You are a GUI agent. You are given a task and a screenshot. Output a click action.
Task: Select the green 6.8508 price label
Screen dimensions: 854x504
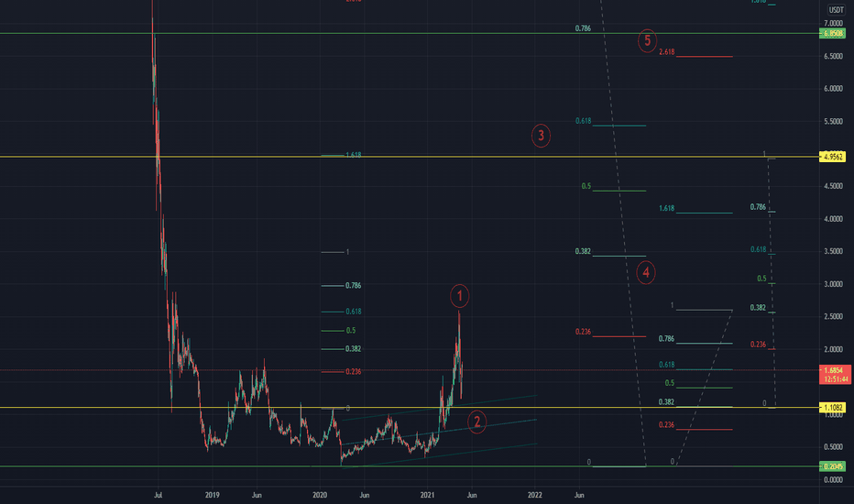click(833, 34)
